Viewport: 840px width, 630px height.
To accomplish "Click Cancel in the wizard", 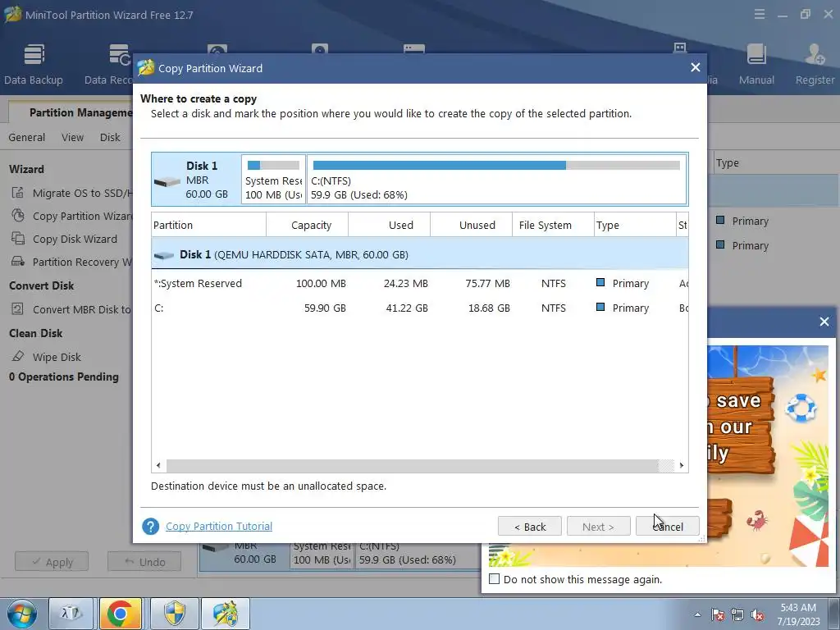I will tap(668, 527).
